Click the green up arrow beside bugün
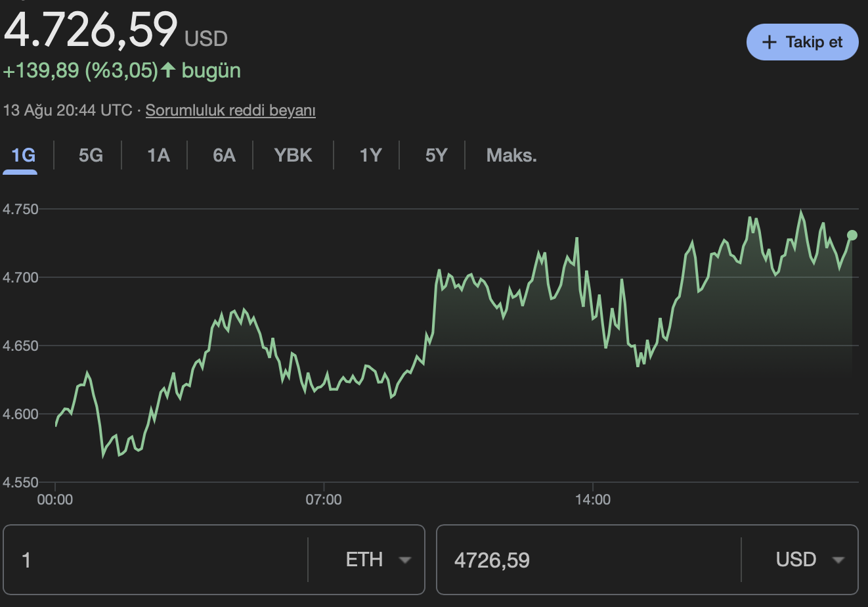Viewport: 868px width, 607px height. [168, 70]
